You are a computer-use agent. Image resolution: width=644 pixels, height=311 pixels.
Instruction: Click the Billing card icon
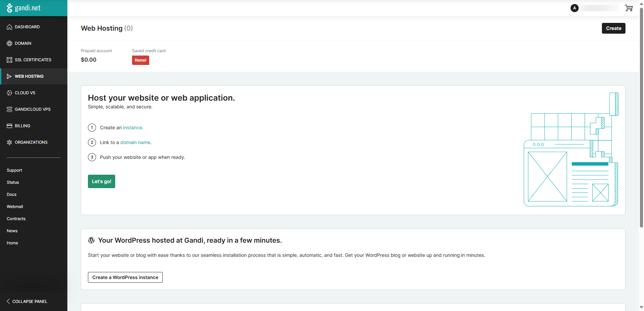pyautogui.click(x=9, y=126)
